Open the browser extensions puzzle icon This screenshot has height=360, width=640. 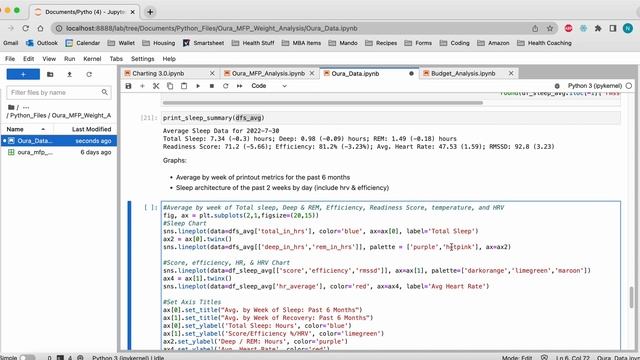point(598,28)
